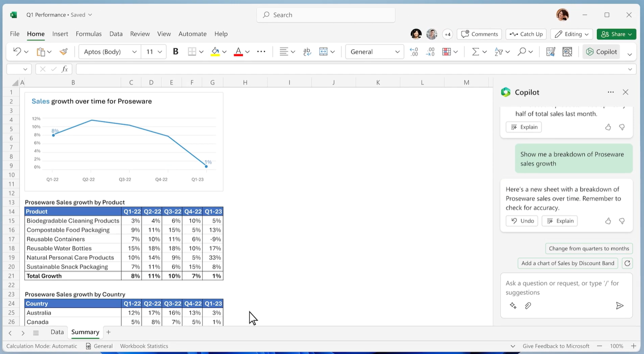Click the +4 collaborators badge

pyautogui.click(x=447, y=34)
